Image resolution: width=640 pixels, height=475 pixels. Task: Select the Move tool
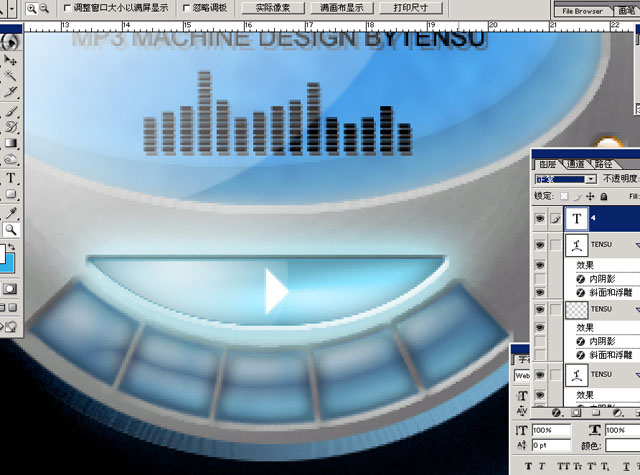click(10, 60)
